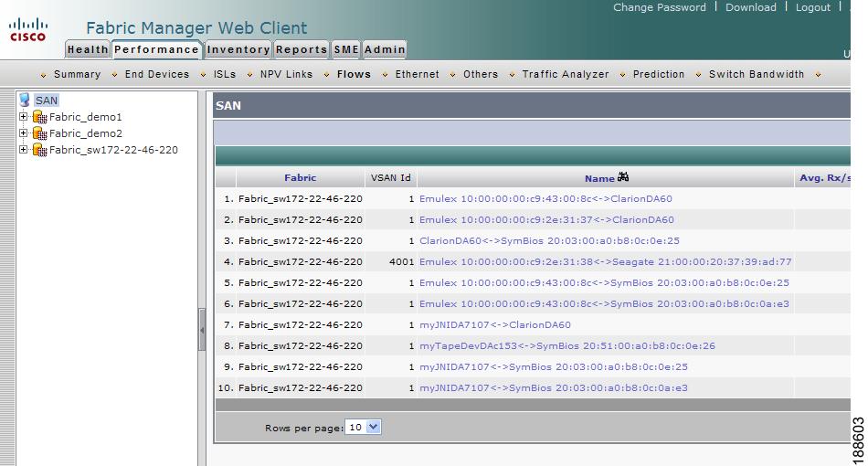Open row 6 Emulex<->SymBios 0c:0a:e3 flow
The image size is (868, 466).
pos(605,304)
